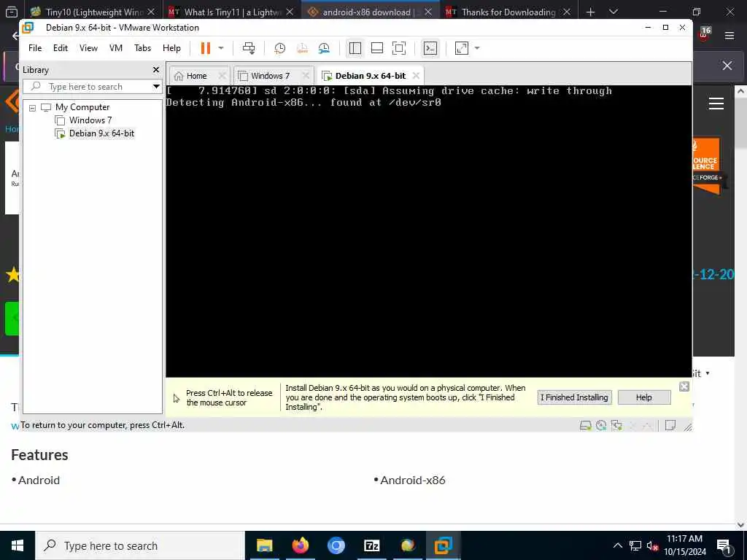Image resolution: width=747 pixels, height=560 pixels.
Task: Open a new browser tab
Action: tap(591, 12)
